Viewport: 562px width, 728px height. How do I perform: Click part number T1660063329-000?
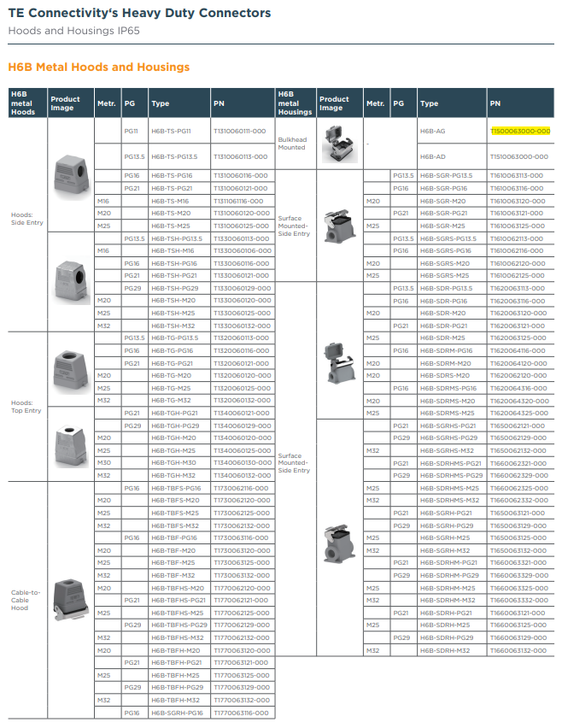coord(518,575)
